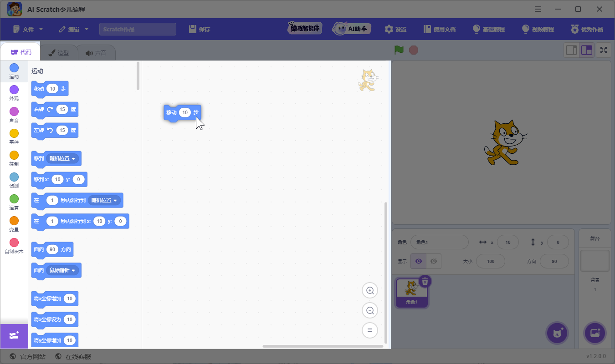
Task: Open the 造型 costumes tab
Action: coord(58,53)
